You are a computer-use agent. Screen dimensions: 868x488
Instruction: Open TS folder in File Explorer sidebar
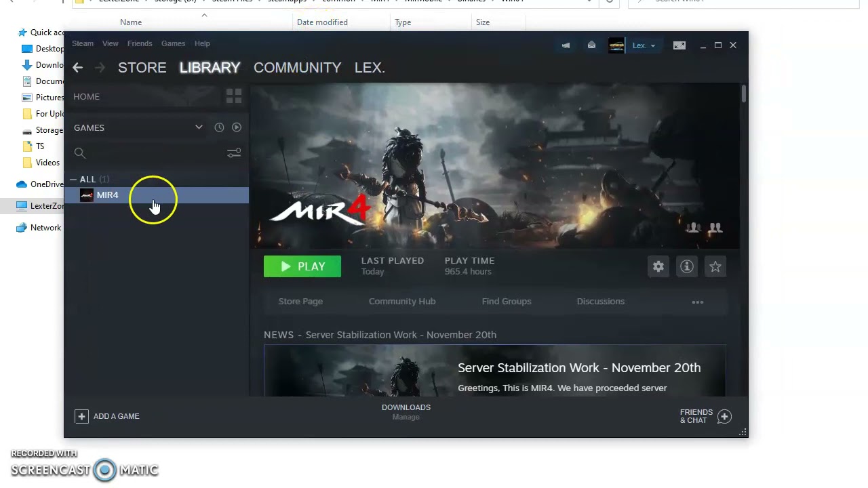tap(34, 146)
